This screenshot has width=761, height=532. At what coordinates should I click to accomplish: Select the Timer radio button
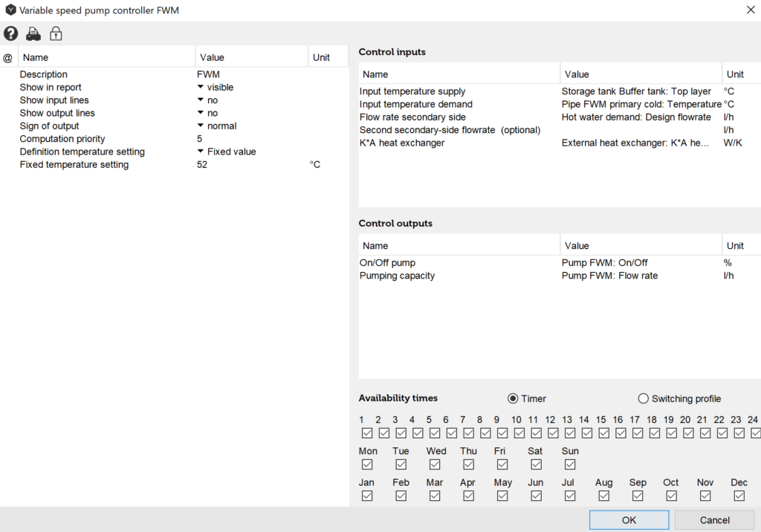point(513,398)
